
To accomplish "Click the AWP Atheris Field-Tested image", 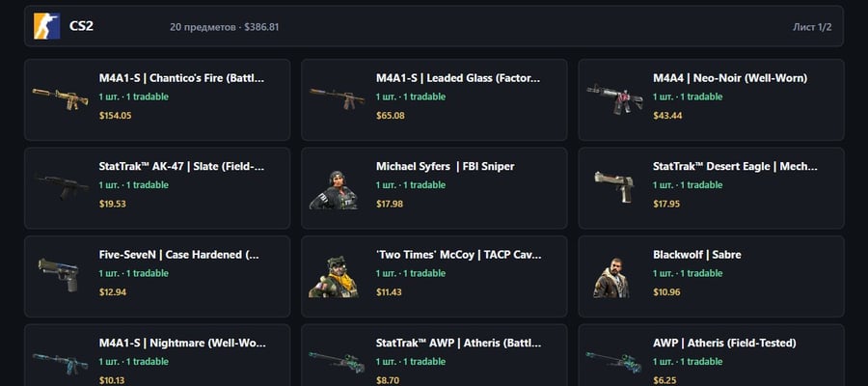I will [614, 362].
